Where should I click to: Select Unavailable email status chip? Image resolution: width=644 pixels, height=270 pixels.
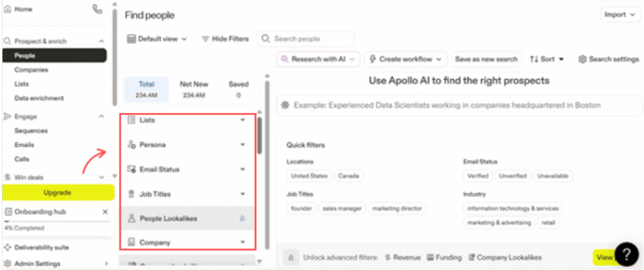coord(553,176)
